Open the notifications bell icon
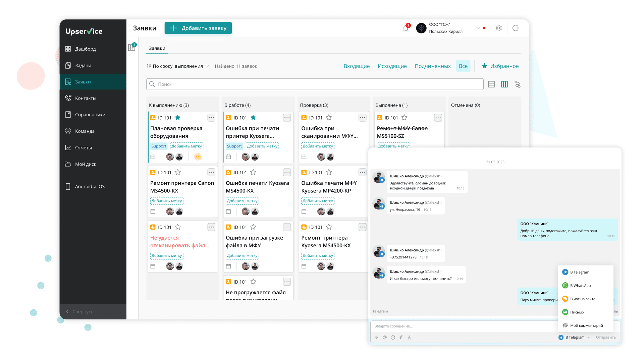 406,28
